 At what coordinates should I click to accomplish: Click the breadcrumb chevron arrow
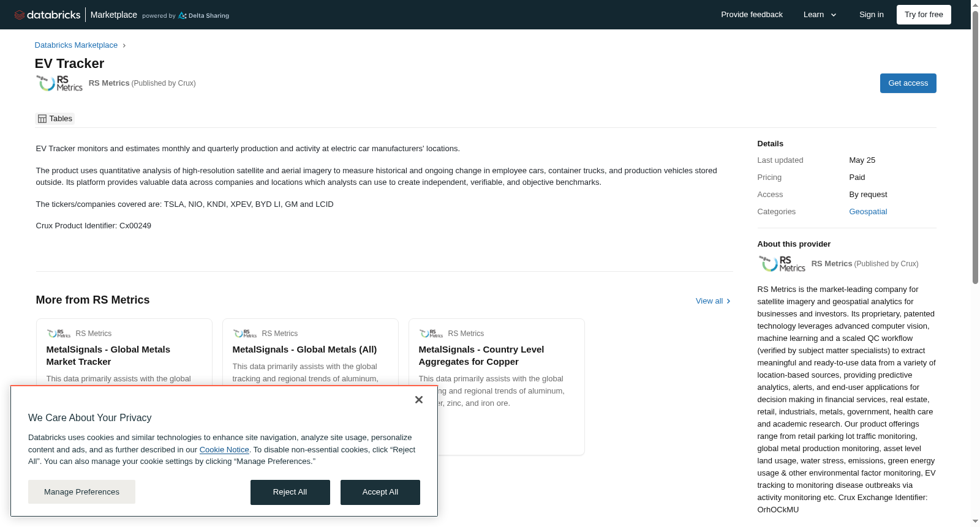pyautogui.click(x=124, y=45)
